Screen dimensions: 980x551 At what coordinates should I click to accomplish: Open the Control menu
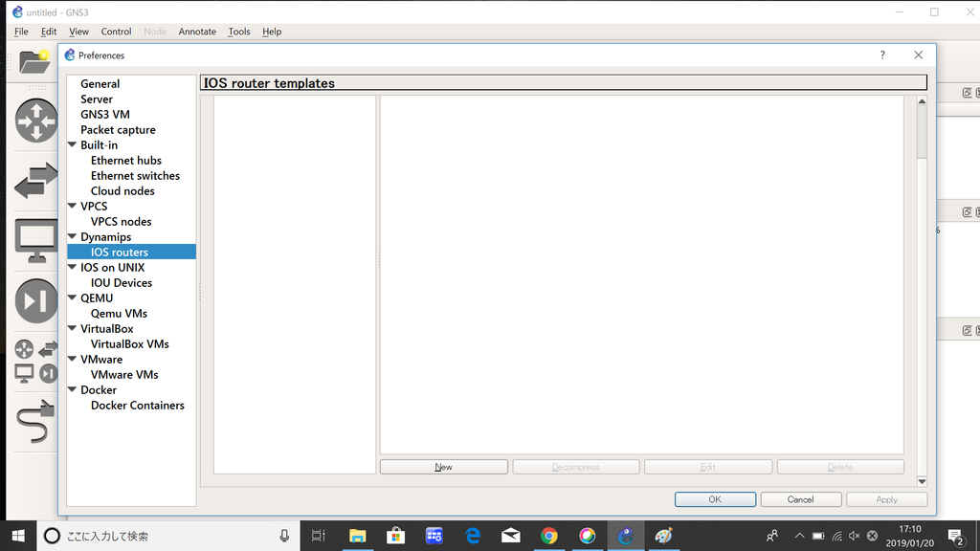pos(116,32)
